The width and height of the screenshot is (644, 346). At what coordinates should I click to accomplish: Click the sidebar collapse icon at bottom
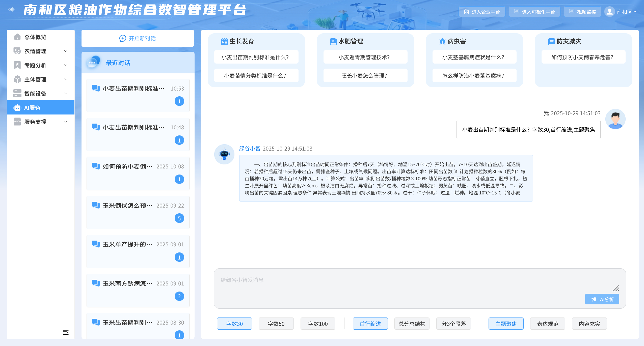[x=66, y=332]
